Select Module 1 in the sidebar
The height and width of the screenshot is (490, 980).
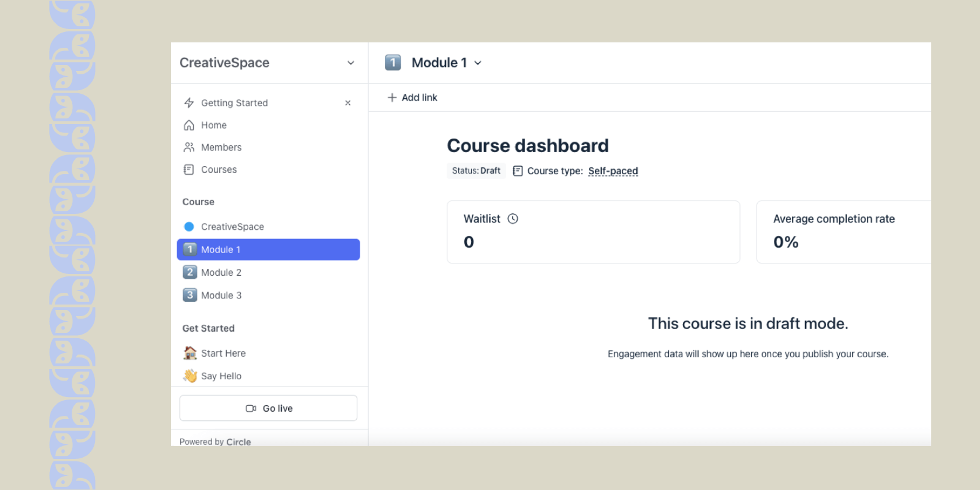coord(268,249)
